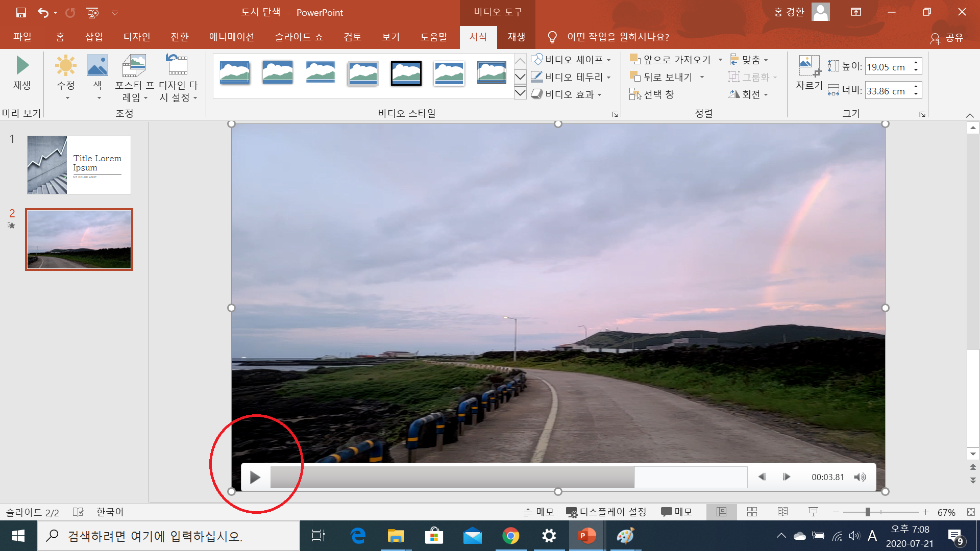Play the video on the slide
This screenshot has width=980, height=551.
coord(255,478)
